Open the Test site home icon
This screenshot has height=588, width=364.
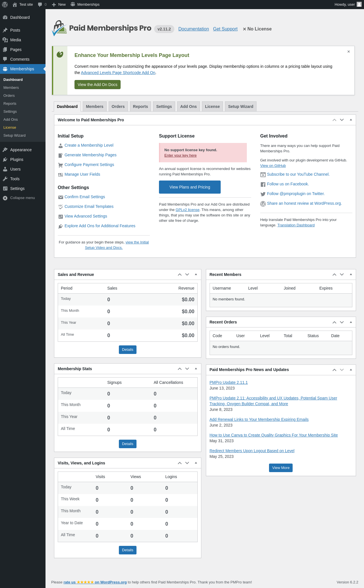(15, 5)
